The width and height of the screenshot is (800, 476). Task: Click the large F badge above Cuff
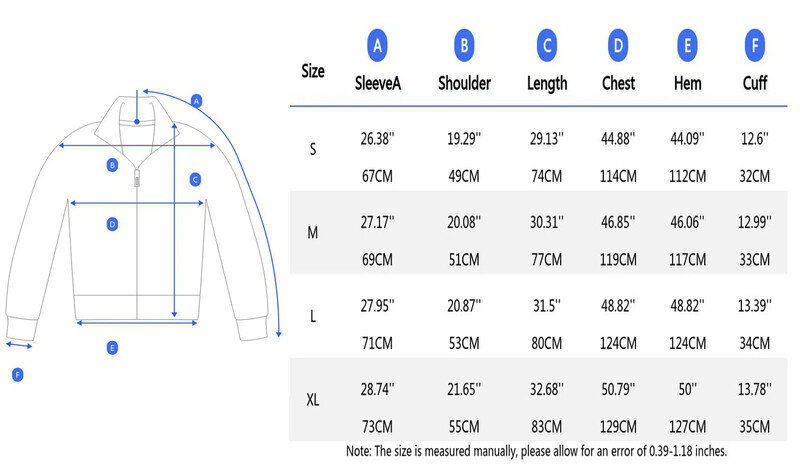coord(754,45)
